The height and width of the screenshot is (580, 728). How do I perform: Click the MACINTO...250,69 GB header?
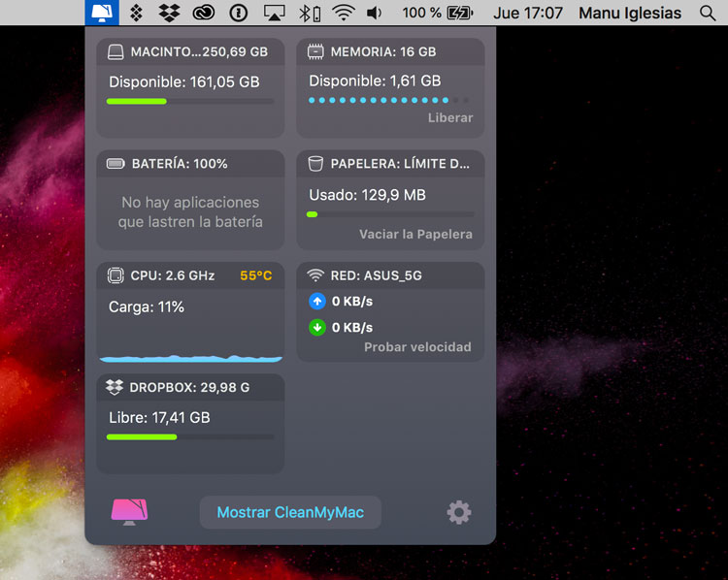[x=199, y=51]
